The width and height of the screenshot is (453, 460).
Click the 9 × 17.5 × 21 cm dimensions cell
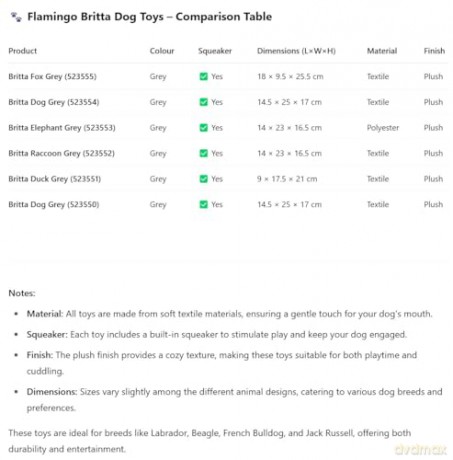coord(287,179)
